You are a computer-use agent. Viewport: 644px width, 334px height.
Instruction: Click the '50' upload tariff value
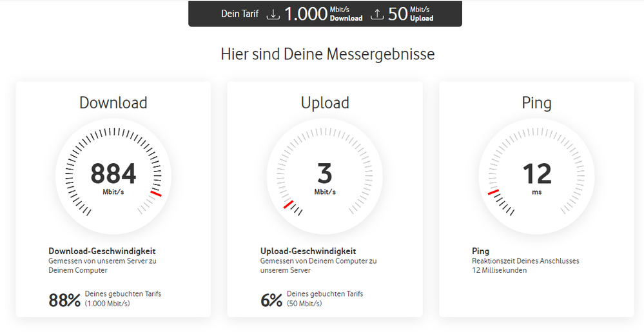pyautogui.click(x=398, y=14)
